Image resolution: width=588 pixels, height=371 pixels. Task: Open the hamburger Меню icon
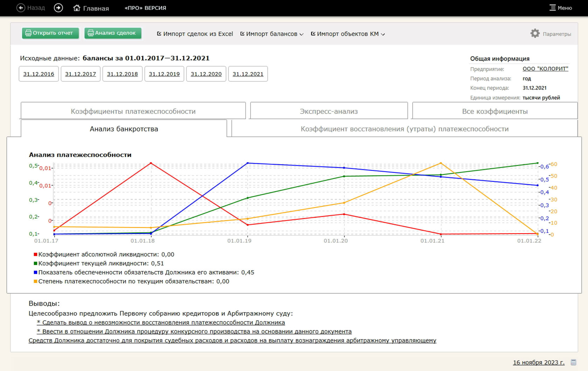(x=552, y=8)
